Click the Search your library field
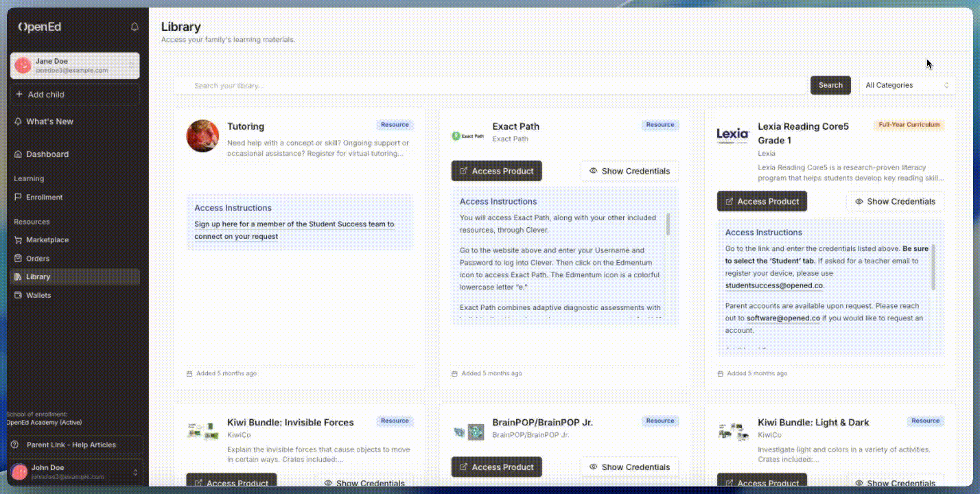The width and height of the screenshot is (980, 494). coord(491,86)
